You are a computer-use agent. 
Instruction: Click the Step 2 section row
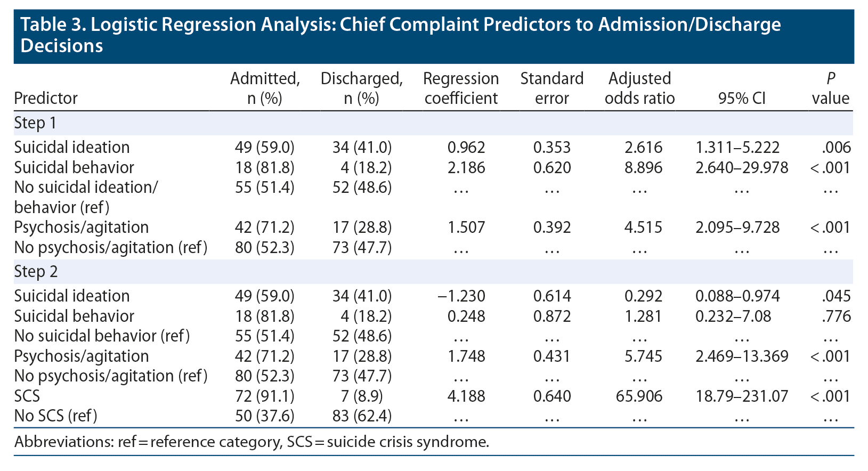click(x=36, y=272)
